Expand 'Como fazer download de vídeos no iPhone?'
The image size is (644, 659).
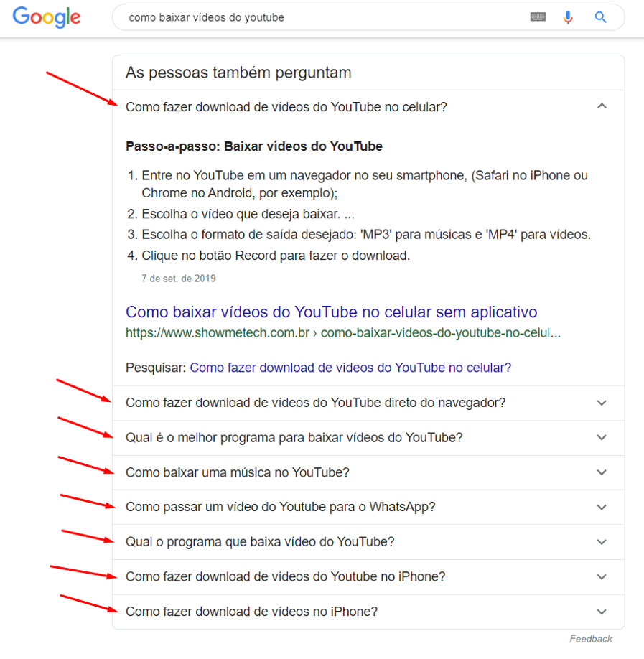[368, 612]
